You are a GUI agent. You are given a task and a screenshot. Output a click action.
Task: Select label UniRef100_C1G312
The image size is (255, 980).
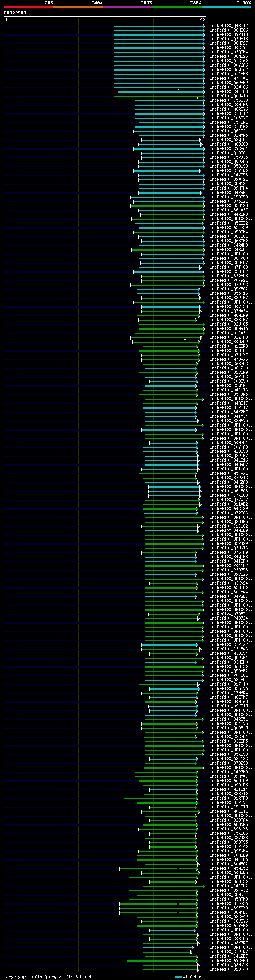(229, 113)
